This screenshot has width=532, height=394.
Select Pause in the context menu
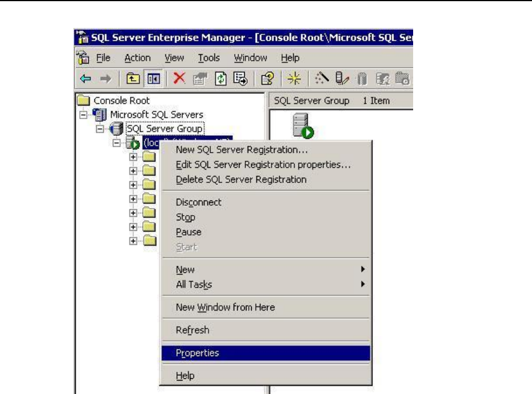(x=266, y=232)
